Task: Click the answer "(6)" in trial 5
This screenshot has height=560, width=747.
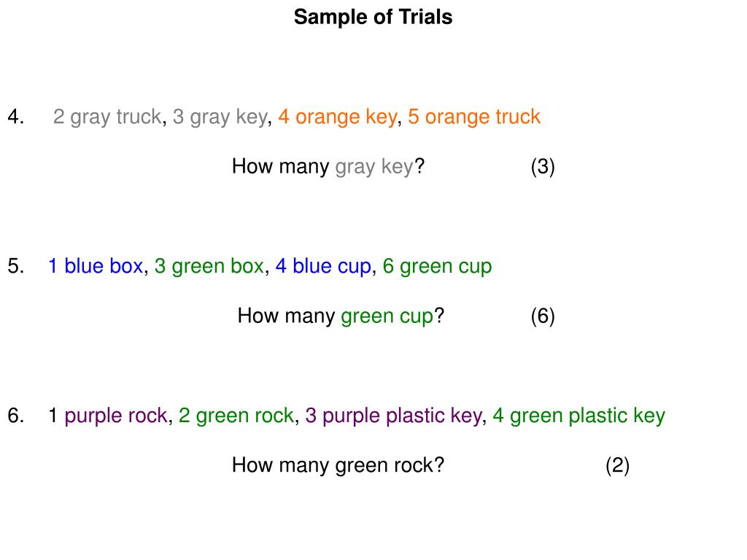Action: click(543, 316)
